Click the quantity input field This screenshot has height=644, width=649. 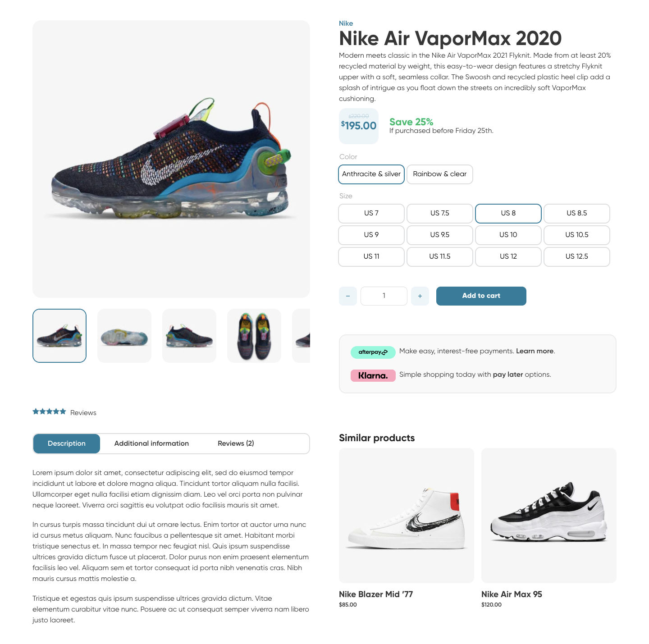tap(384, 296)
